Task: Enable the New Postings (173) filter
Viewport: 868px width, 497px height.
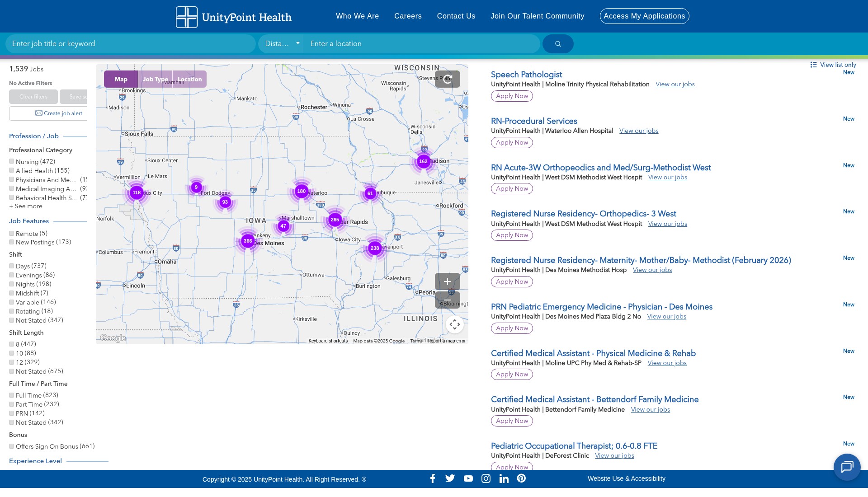Action: [12, 242]
